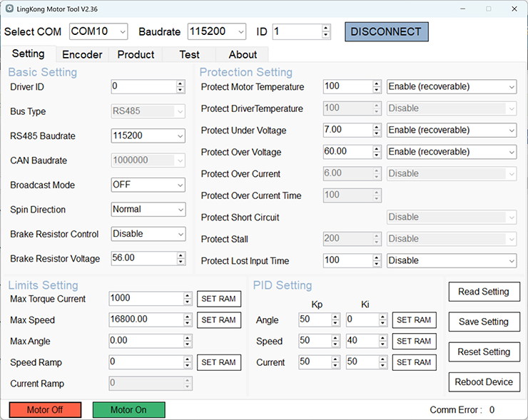The height and width of the screenshot is (420, 528).
Task: Click the Max Speed input field
Action: (x=146, y=320)
